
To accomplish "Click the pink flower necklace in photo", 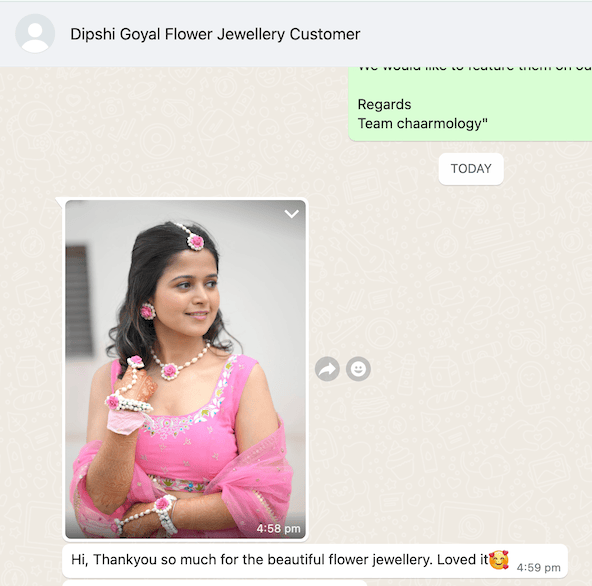I will click(170, 371).
